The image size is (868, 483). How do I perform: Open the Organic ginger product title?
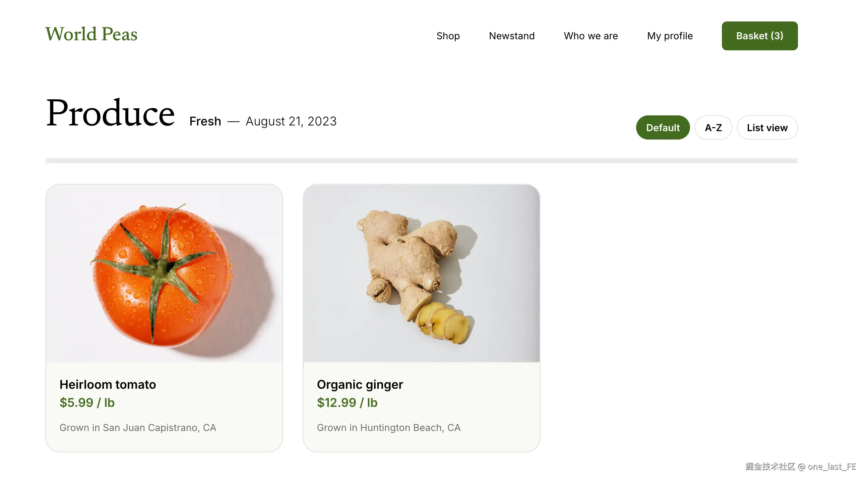tap(360, 384)
